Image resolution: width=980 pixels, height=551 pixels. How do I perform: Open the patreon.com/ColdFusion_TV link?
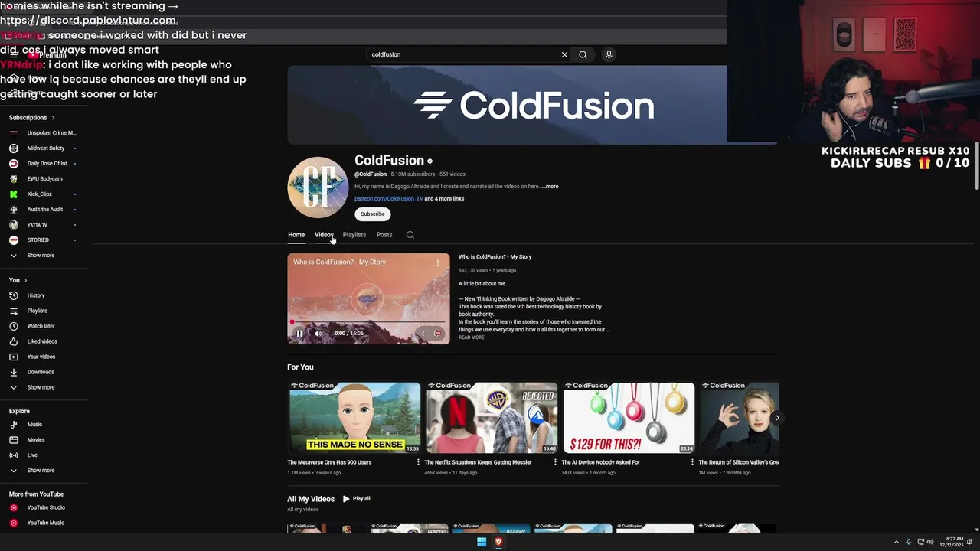[x=388, y=199]
